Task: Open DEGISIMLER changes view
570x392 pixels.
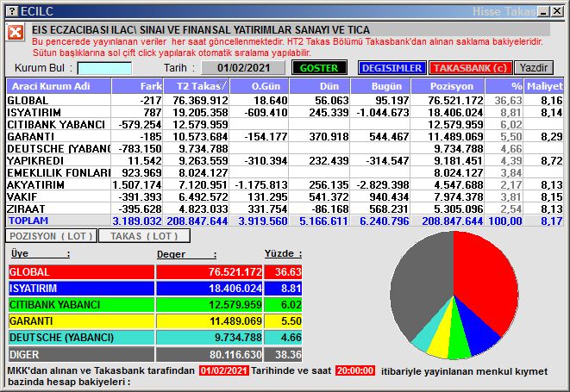Action: click(x=391, y=68)
